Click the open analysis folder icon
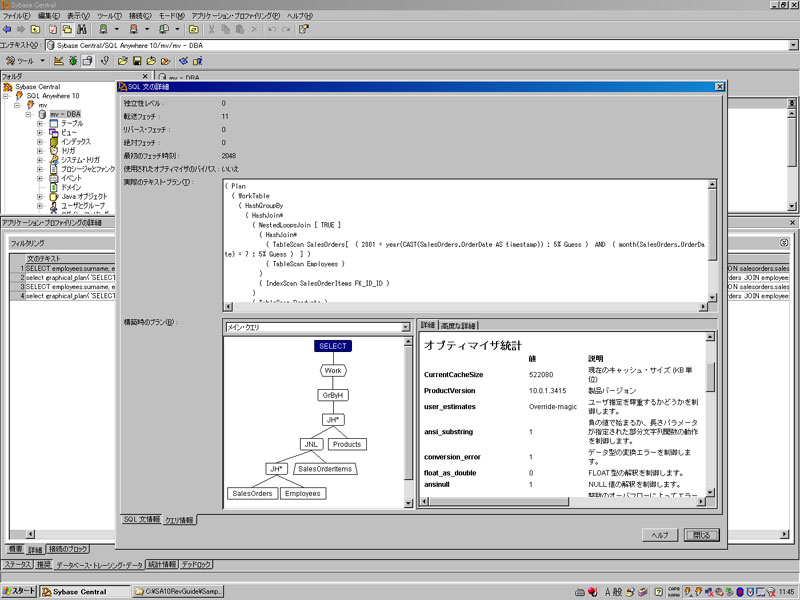Screen dimensions: 800x600 (x=122, y=61)
